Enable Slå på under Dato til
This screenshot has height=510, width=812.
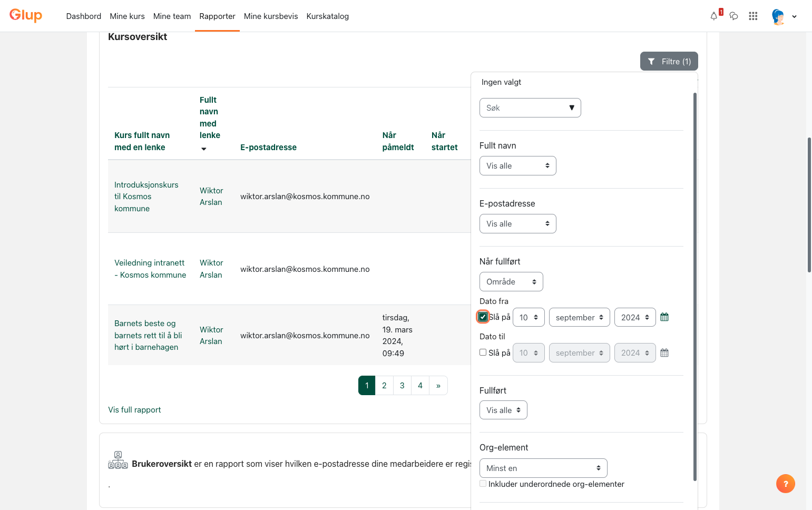(483, 352)
